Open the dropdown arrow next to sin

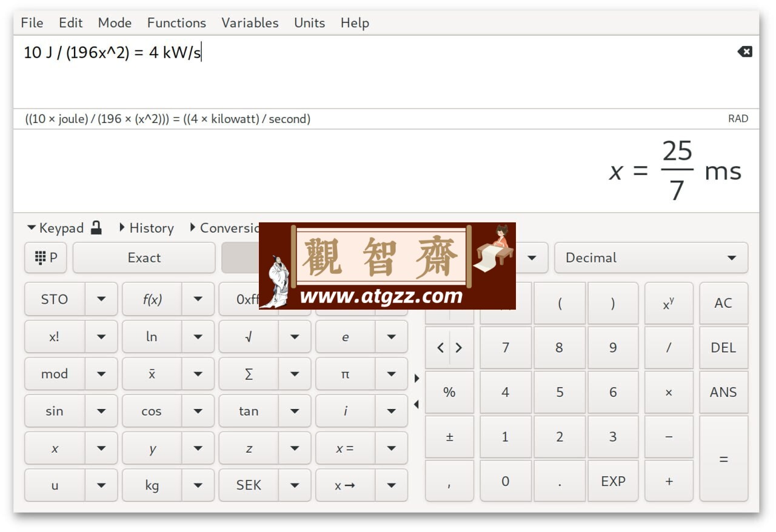(x=101, y=411)
